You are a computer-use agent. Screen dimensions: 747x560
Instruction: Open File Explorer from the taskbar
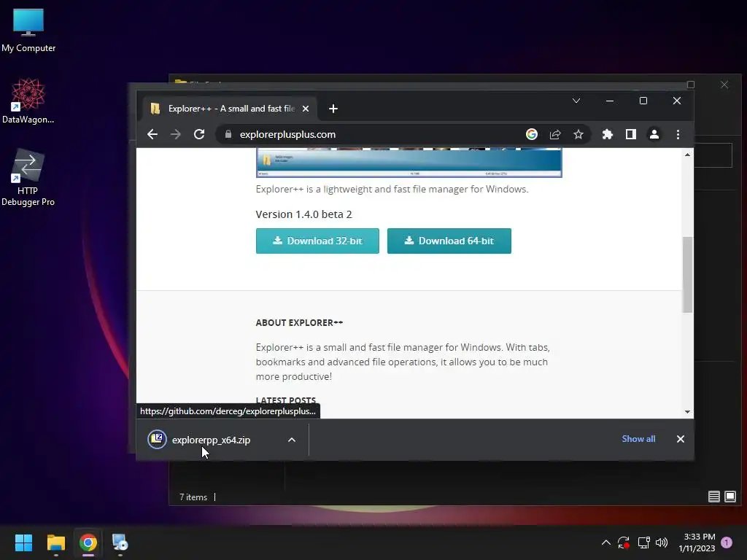[x=55, y=542]
